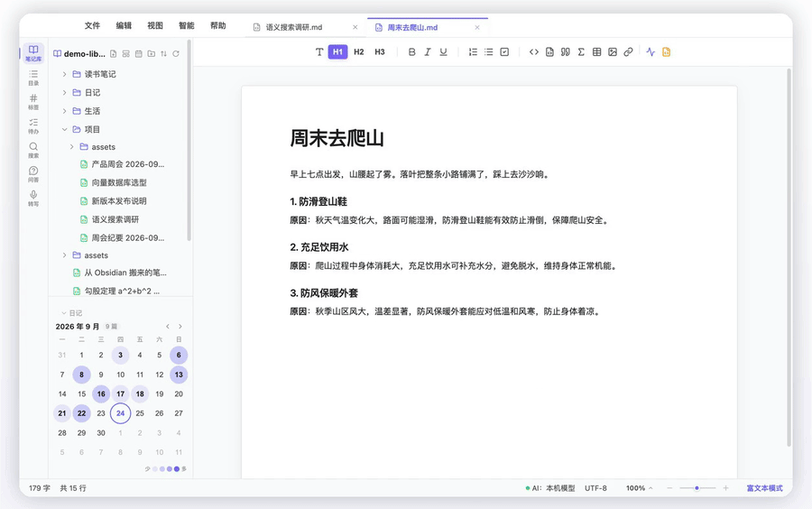Open the 视图 menu
Image resolution: width=812 pixels, height=509 pixels.
155,25
